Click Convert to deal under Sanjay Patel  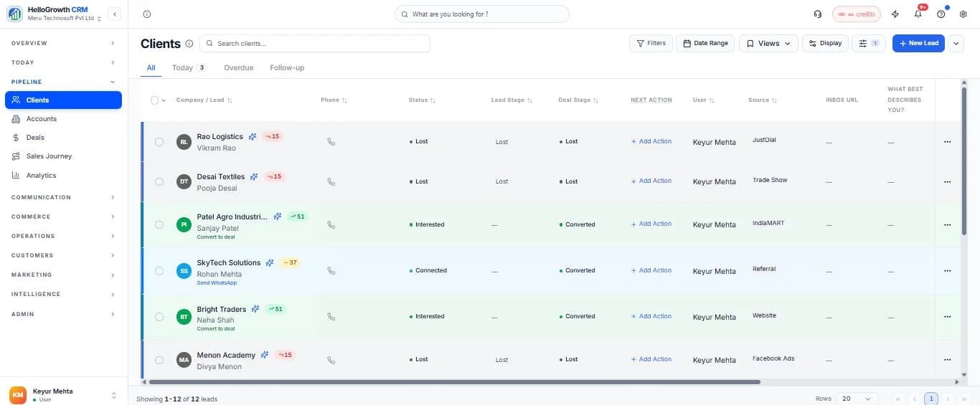[x=216, y=237]
